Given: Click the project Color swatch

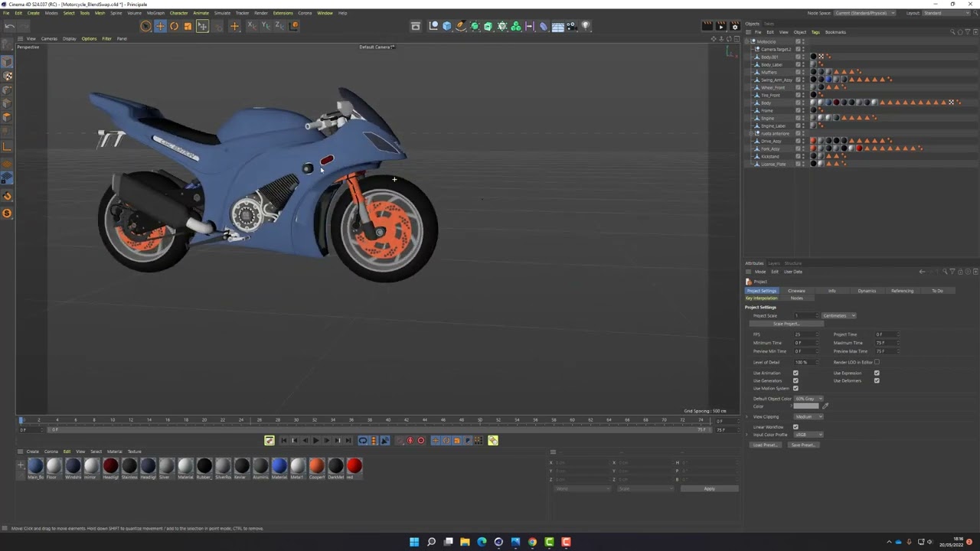Looking at the screenshot, I should point(806,406).
